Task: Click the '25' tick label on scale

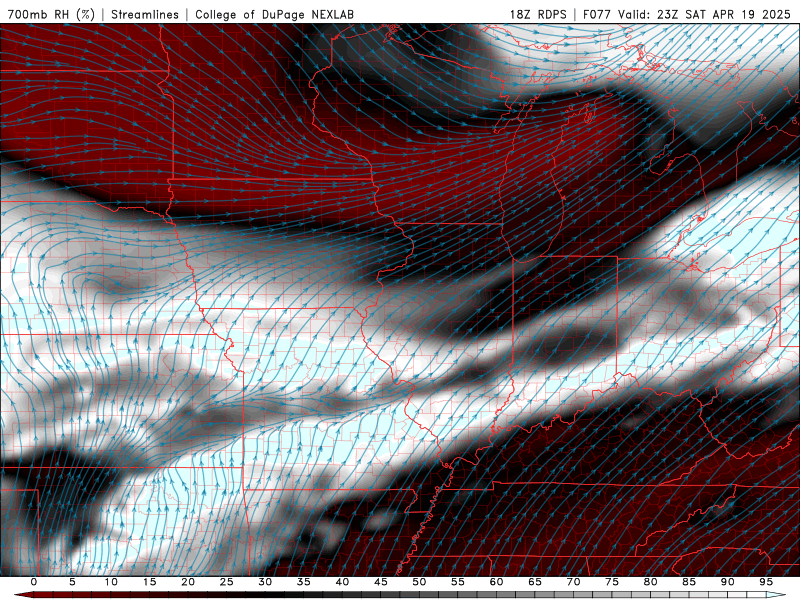Action: click(x=227, y=582)
